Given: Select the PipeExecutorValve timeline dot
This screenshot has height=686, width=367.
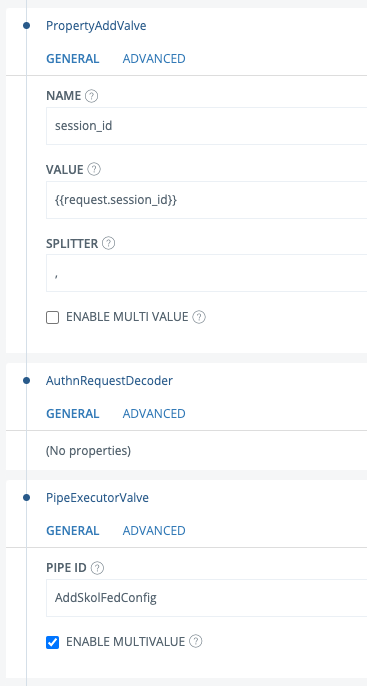Looking at the screenshot, I should 26,497.
